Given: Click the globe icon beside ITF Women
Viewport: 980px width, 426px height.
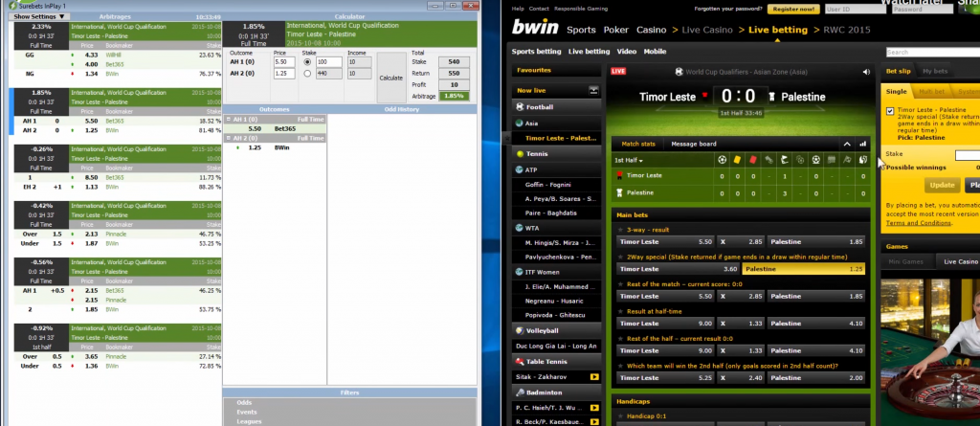Looking at the screenshot, I should pos(520,272).
